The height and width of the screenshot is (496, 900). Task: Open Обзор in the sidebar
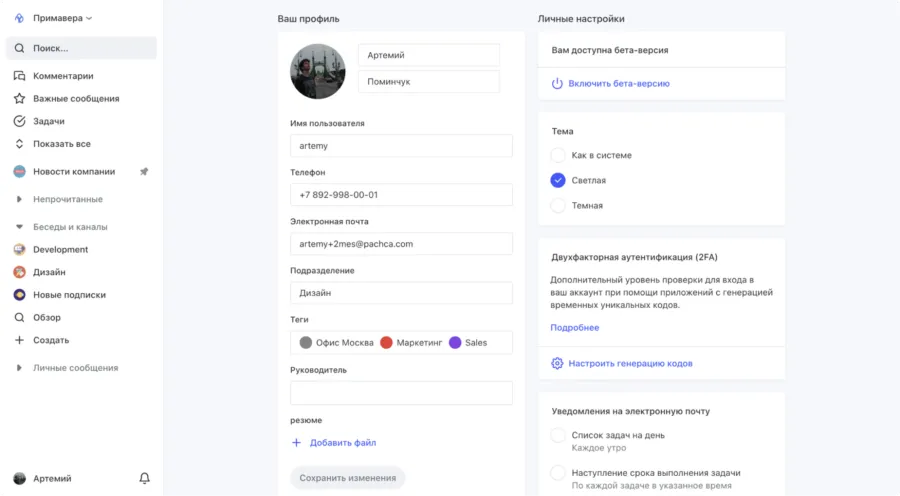coord(46,317)
